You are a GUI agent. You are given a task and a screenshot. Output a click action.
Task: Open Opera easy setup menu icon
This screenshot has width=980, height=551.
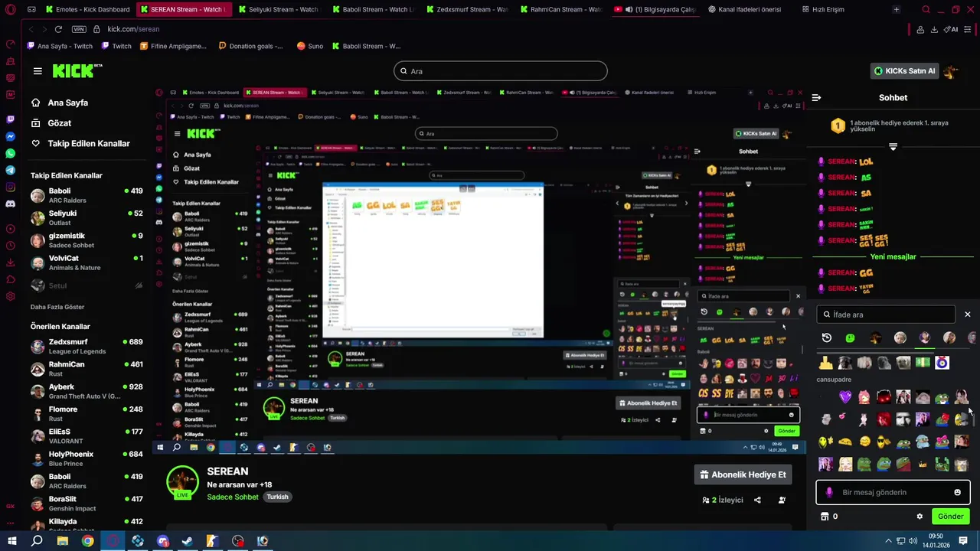pyautogui.click(x=969, y=29)
